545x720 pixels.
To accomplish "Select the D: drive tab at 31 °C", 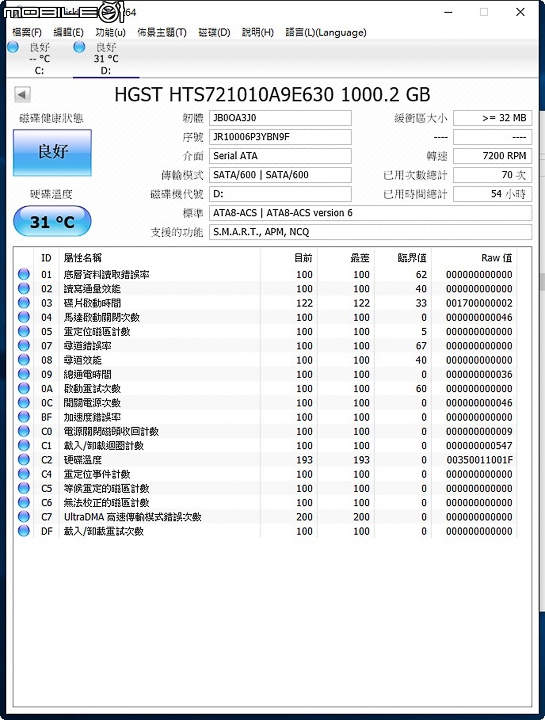I will pos(106,59).
